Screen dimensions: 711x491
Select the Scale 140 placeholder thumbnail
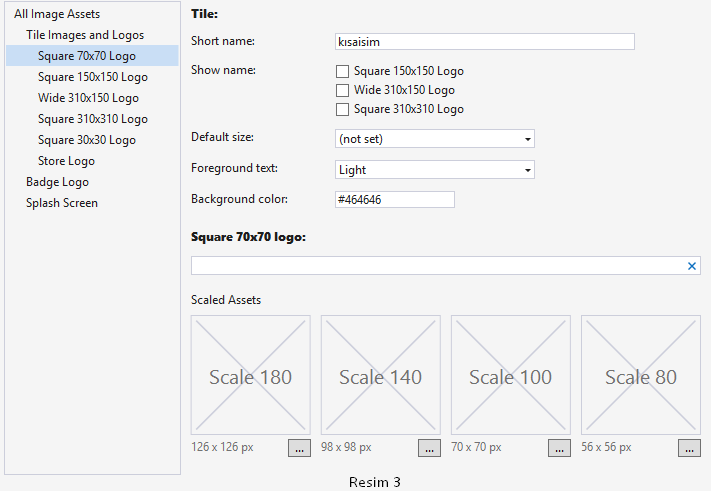coord(381,375)
